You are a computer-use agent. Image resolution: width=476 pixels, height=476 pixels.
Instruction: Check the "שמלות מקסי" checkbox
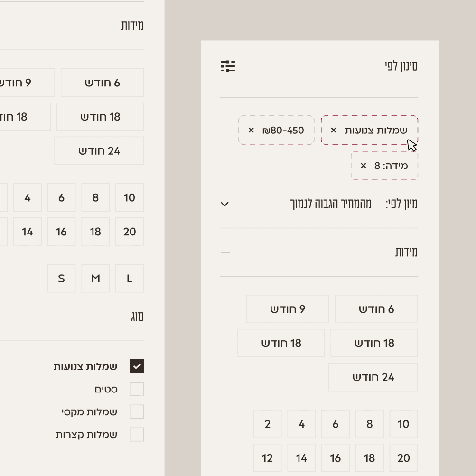pos(137,411)
